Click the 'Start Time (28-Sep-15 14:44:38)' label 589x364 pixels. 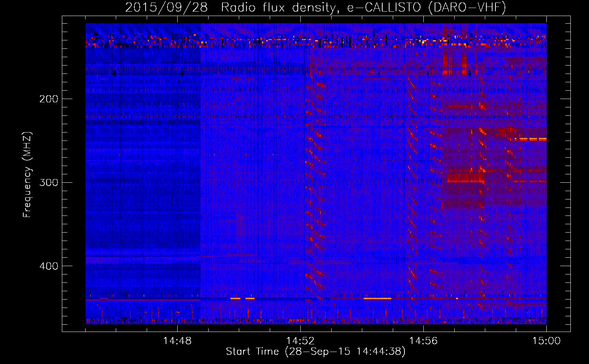316,352
